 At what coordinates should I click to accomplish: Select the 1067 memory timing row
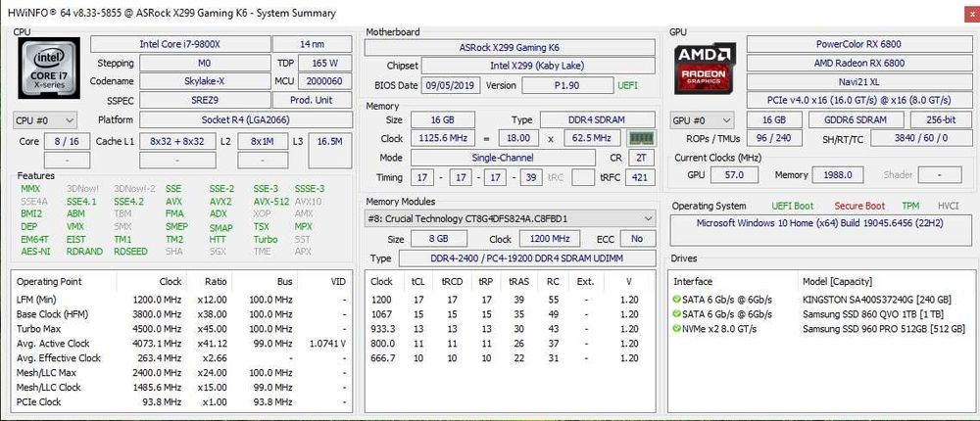click(x=510, y=314)
